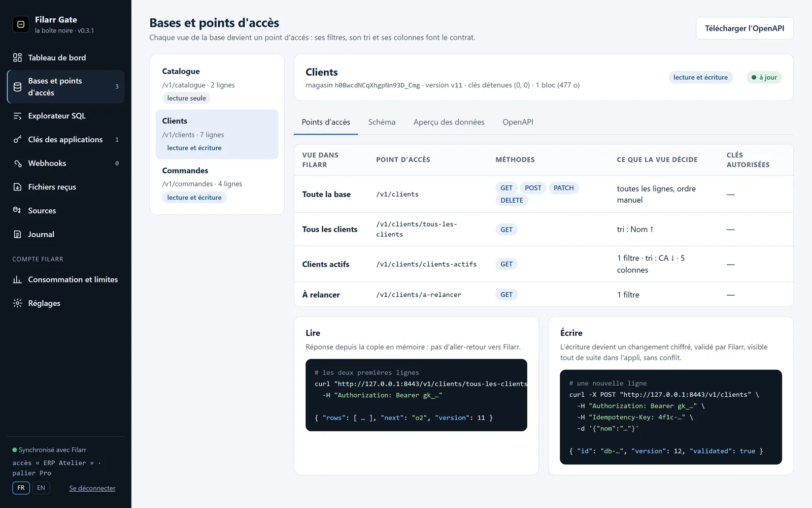Click the lecture et écriture badge in Clients header
The image size is (812, 508).
coord(700,77)
